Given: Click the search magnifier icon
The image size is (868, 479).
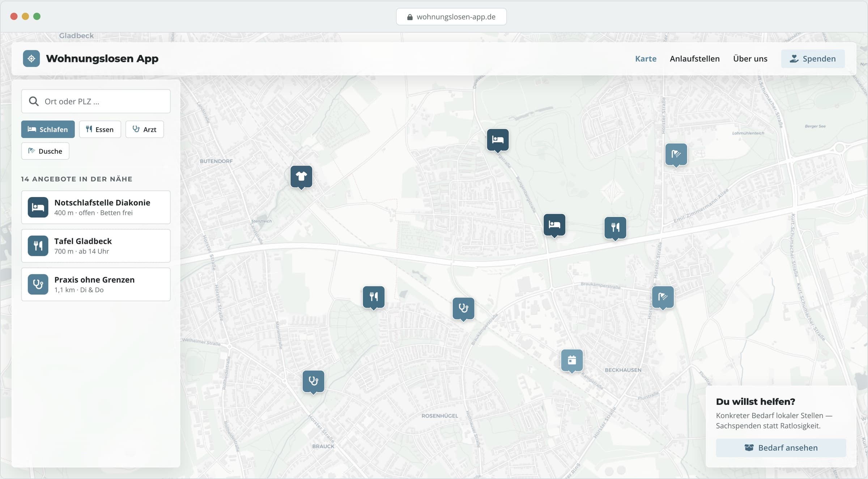Looking at the screenshot, I should [34, 101].
